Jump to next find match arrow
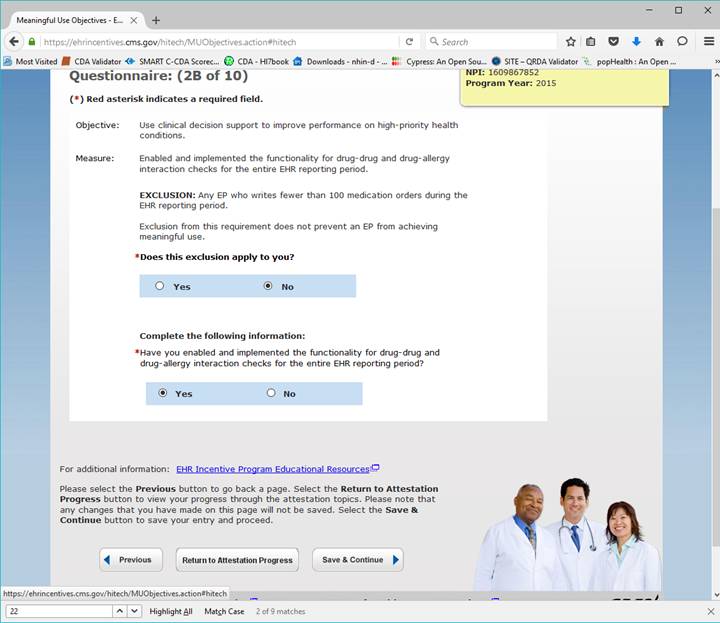 [135, 611]
